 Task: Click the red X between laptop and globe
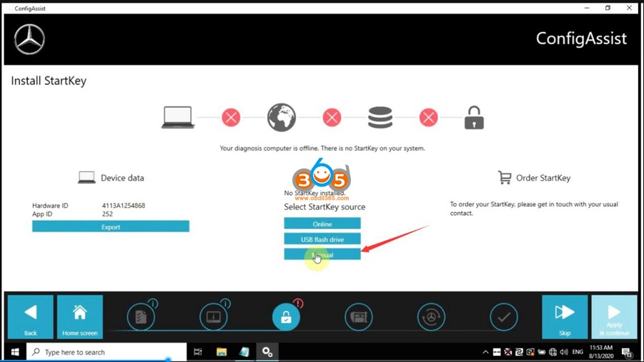232,118
